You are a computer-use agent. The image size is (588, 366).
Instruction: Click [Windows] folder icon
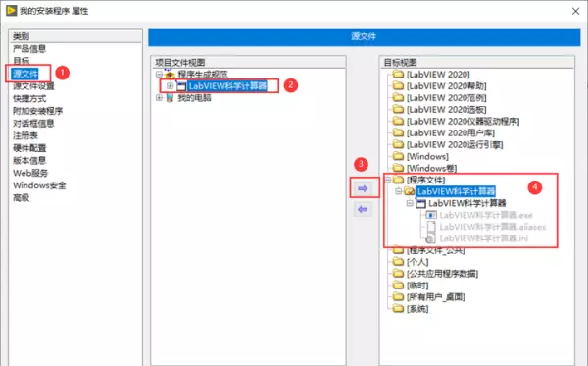398,156
